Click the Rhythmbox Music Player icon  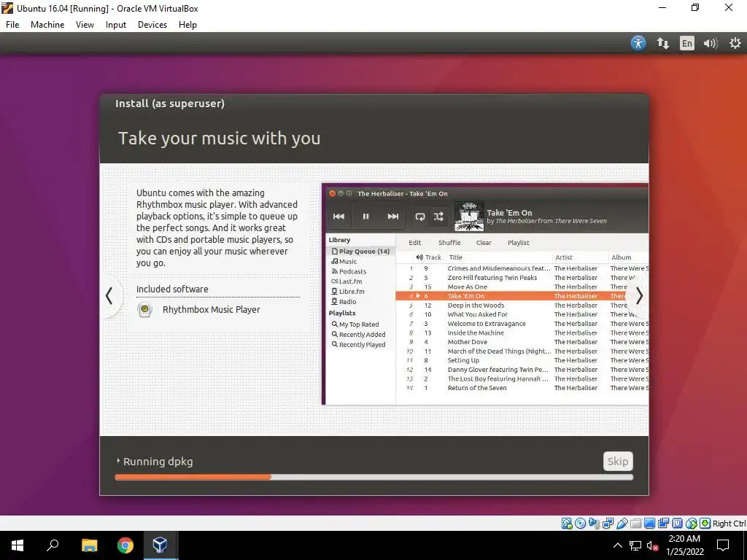144,309
